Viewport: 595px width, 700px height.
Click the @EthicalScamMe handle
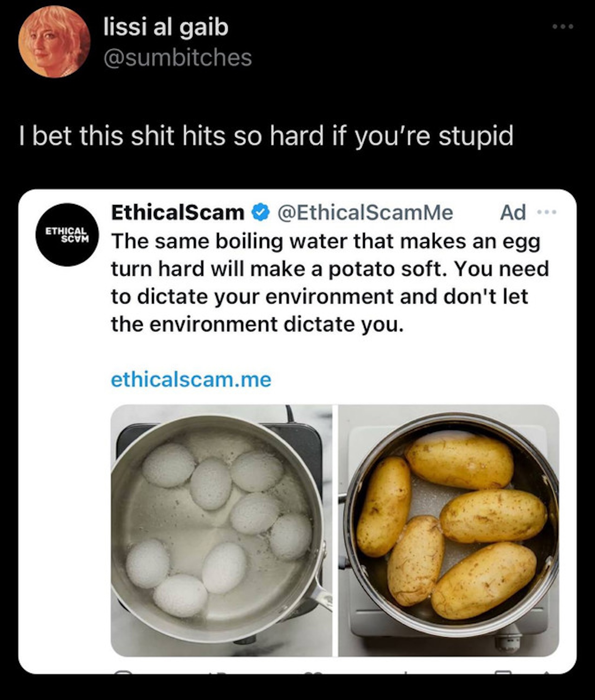coord(365,212)
